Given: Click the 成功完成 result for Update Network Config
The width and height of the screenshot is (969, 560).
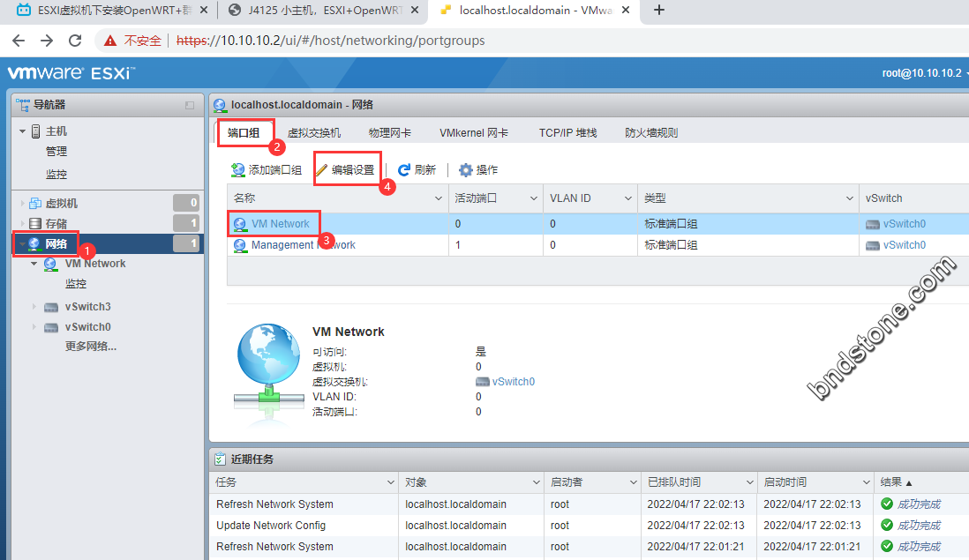Looking at the screenshot, I should (919, 526).
